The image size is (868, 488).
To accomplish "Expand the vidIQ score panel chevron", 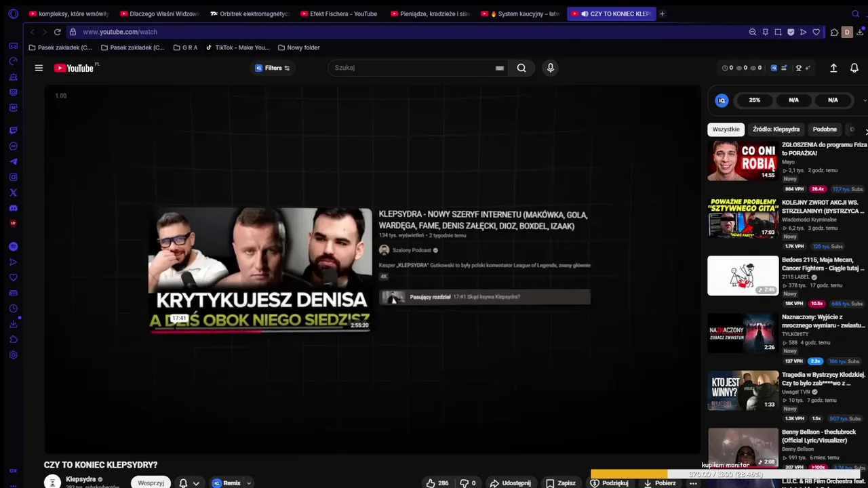I will tap(865, 100).
